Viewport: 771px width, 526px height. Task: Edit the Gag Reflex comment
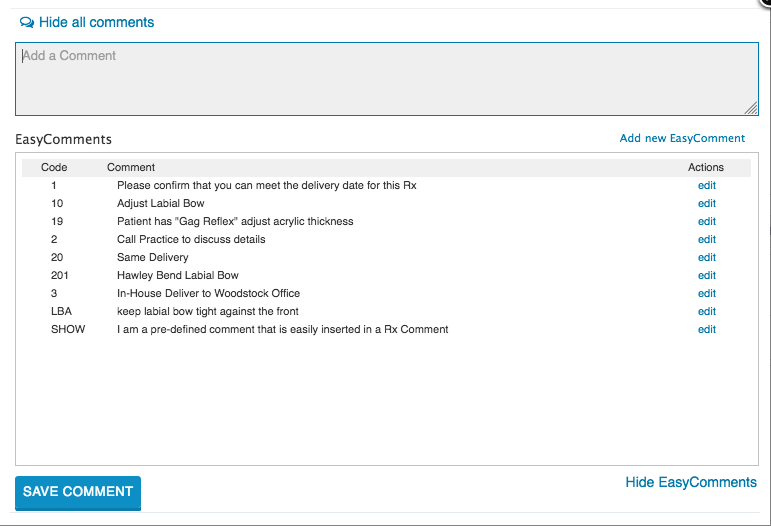[x=707, y=222]
